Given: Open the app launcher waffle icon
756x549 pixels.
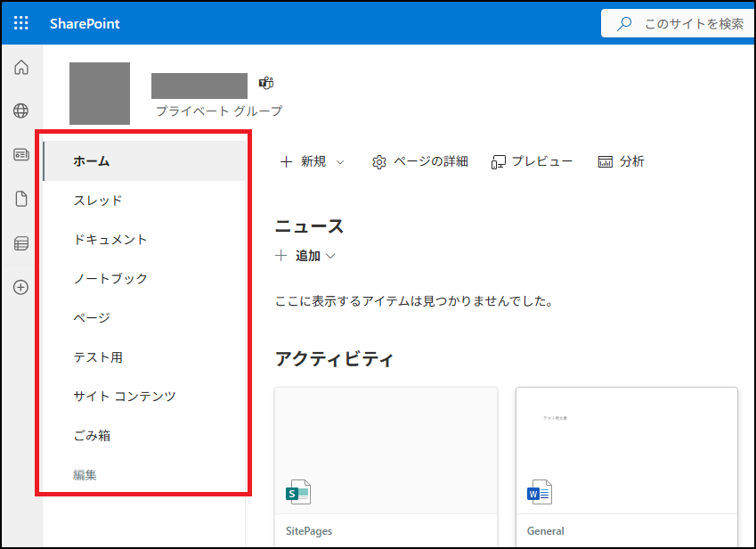Looking at the screenshot, I should coord(21,23).
